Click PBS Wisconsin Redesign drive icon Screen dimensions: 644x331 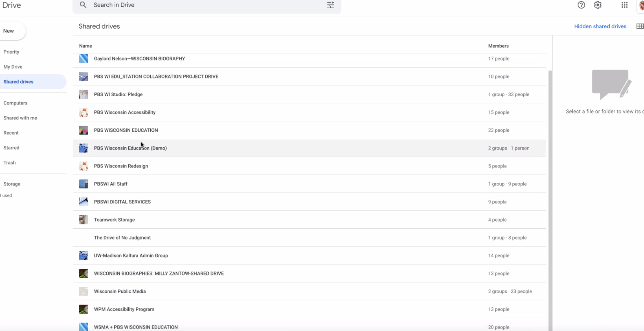tap(83, 166)
